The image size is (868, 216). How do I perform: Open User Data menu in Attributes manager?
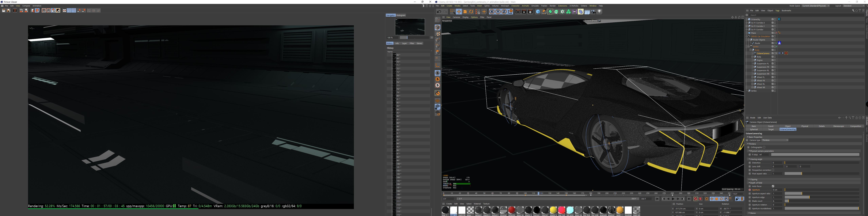767,118
